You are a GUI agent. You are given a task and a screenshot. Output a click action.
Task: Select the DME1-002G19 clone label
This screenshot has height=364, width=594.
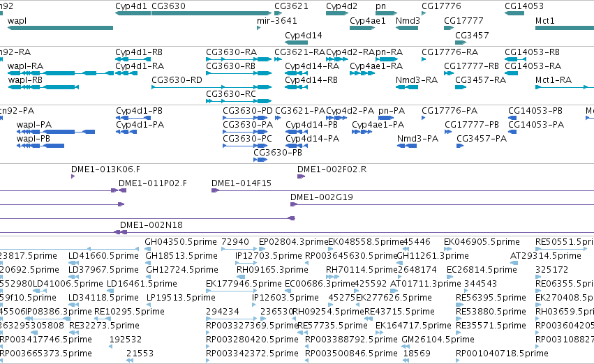click(x=322, y=197)
